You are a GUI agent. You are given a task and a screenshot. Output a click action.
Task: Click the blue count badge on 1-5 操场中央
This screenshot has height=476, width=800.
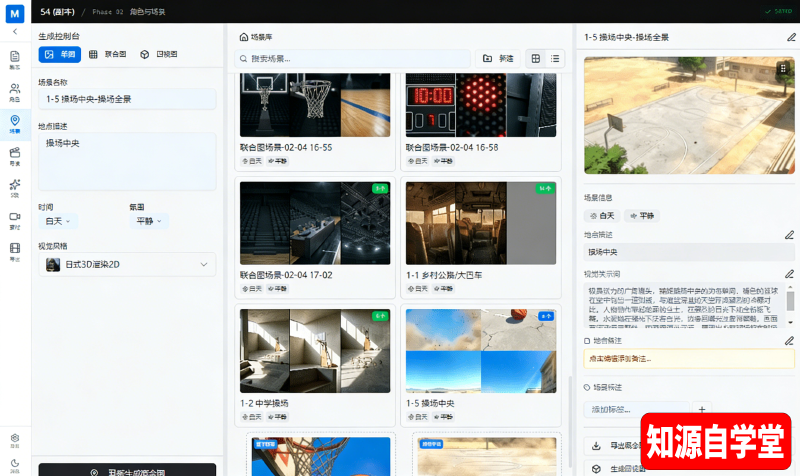(x=546, y=316)
